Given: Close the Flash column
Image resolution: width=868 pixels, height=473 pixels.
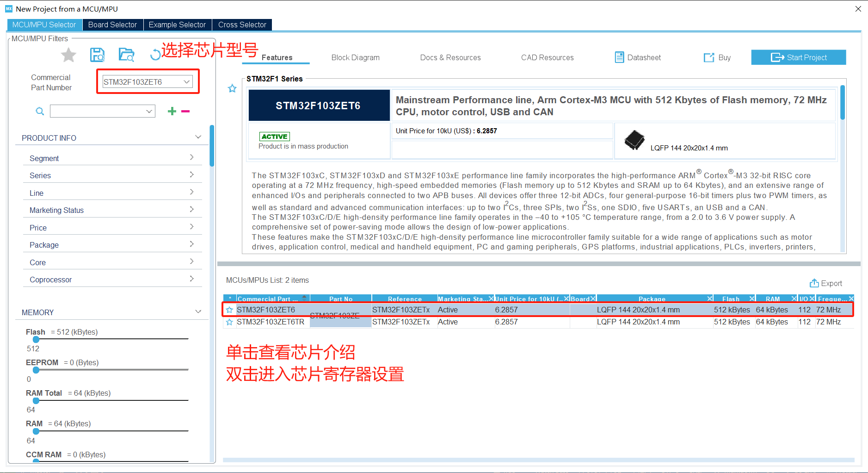Looking at the screenshot, I should point(752,299).
